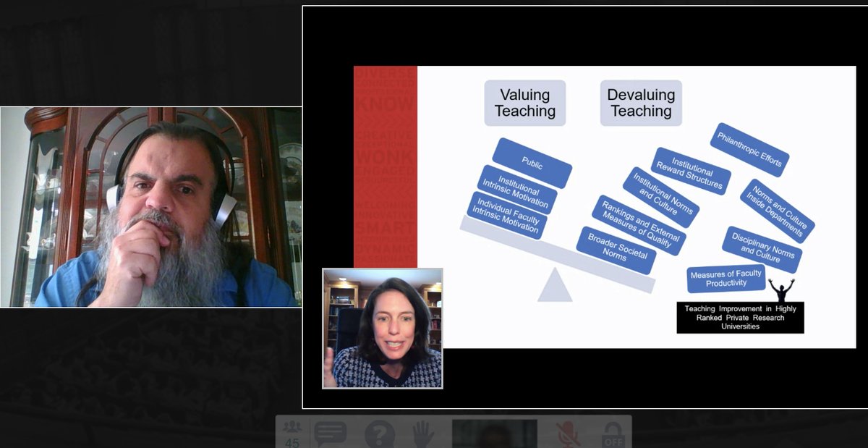The width and height of the screenshot is (868, 448).
Task: Click the Public box on the slide
Action: (x=532, y=163)
